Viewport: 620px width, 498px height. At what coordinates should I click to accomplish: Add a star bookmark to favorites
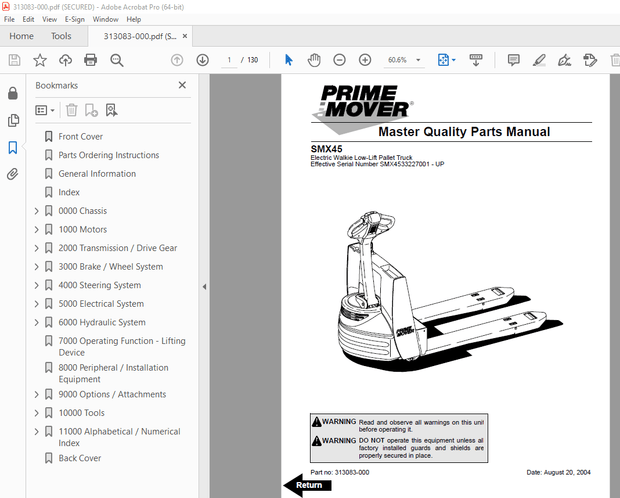[40, 60]
